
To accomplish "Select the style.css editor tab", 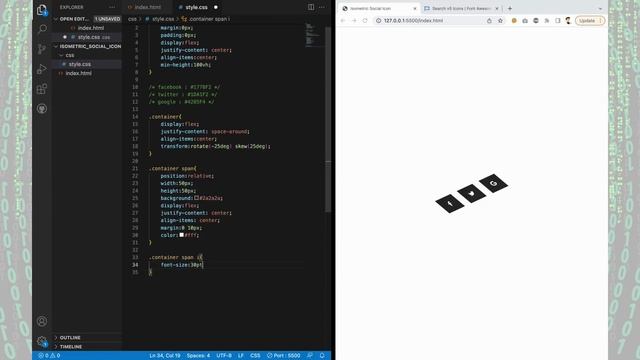I will pyautogui.click(x=196, y=7).
